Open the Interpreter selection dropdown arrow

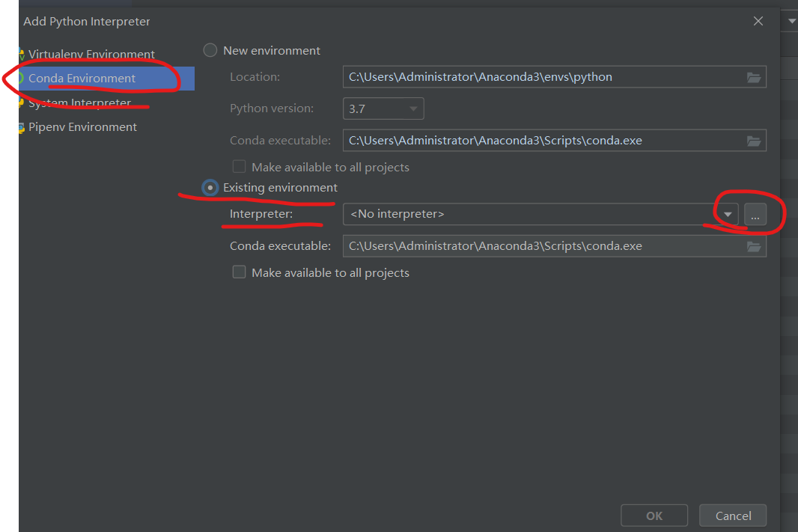726,214
